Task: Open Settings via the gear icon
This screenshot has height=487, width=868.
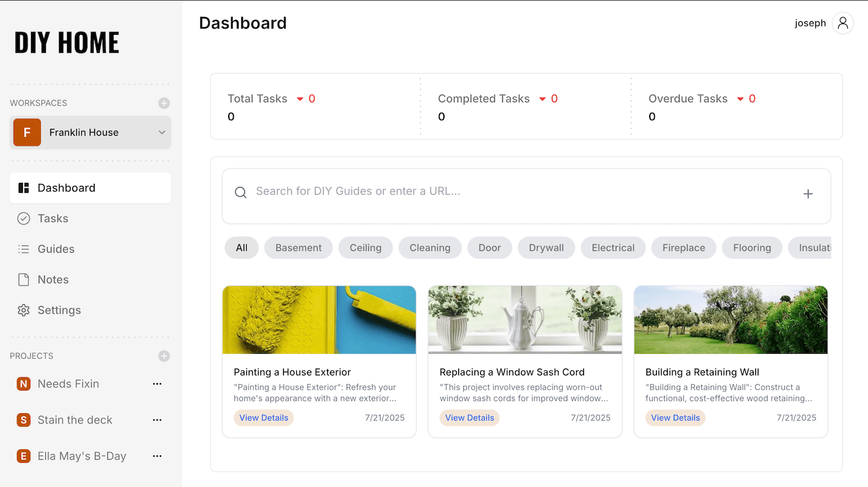Action: (x=24, y=310)
